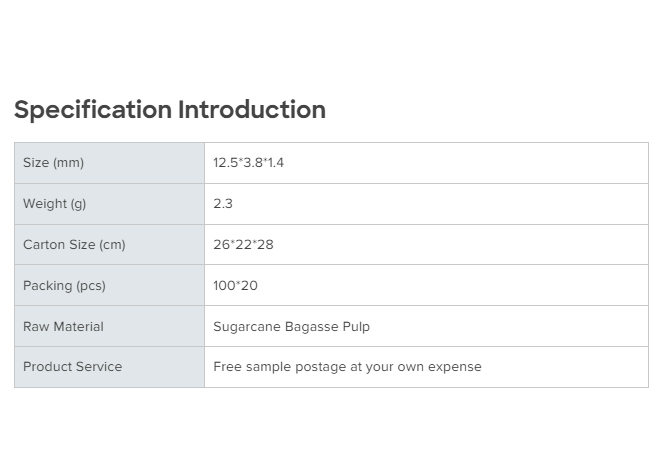Click the 100*20 packing value

pyautogui.click(x=235, y=286)
